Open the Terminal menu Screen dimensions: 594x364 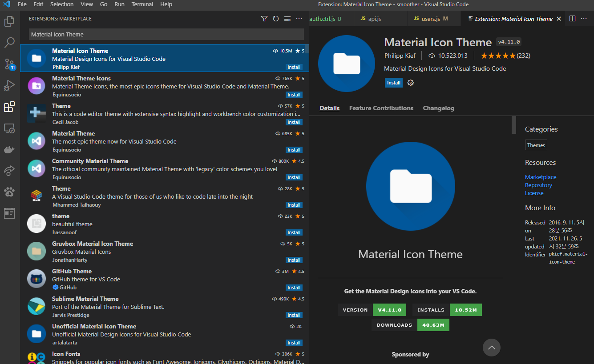point(142,4)
